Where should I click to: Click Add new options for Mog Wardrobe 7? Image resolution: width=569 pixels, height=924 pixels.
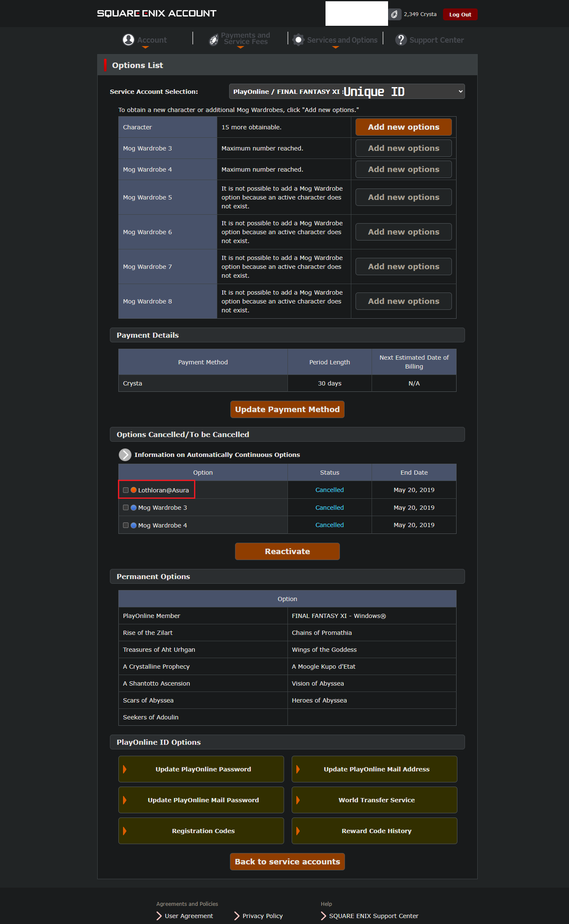(403, 267)
